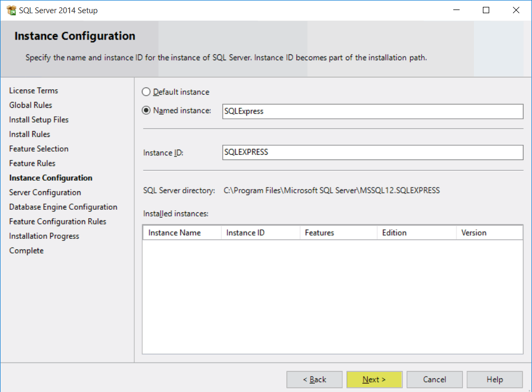Minimize the Setup window

point(456,10)
